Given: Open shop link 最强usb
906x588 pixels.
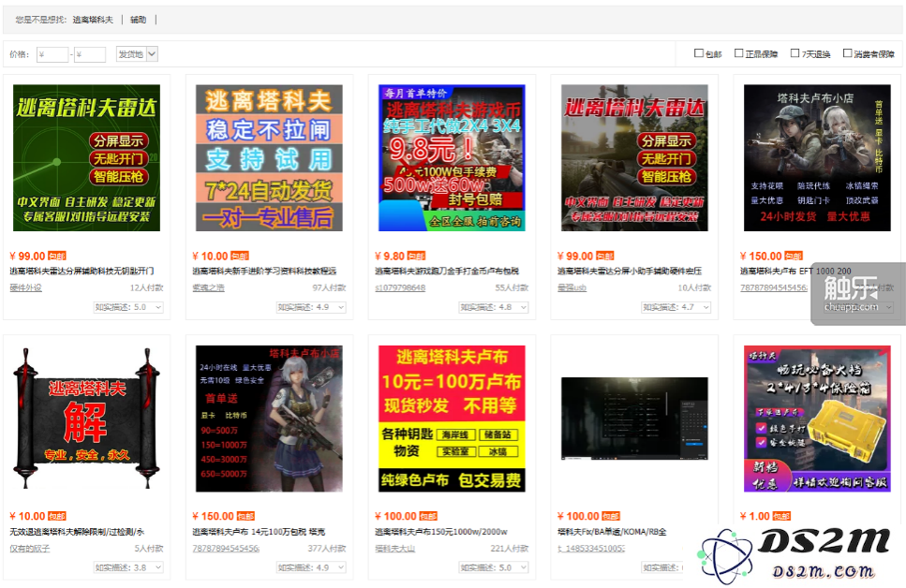Looking at the screenshot, I should click(572, 287).
